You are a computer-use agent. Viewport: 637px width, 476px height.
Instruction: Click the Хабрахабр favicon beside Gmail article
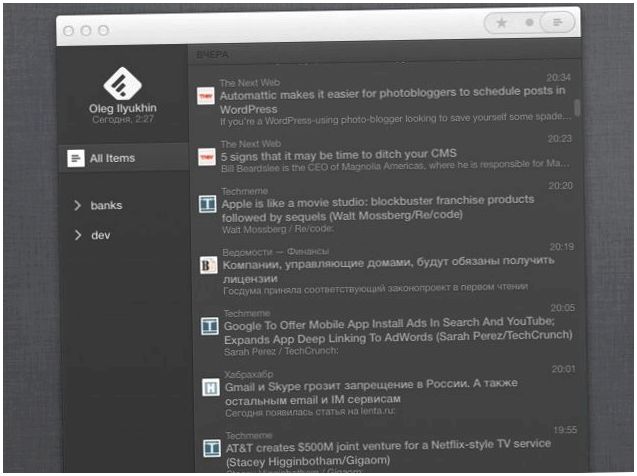point(211,387)
